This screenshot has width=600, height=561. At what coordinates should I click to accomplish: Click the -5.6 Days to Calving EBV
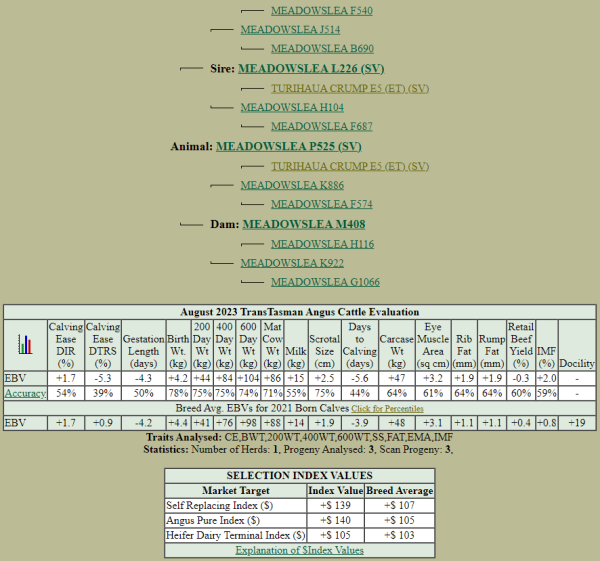point(360,378)
